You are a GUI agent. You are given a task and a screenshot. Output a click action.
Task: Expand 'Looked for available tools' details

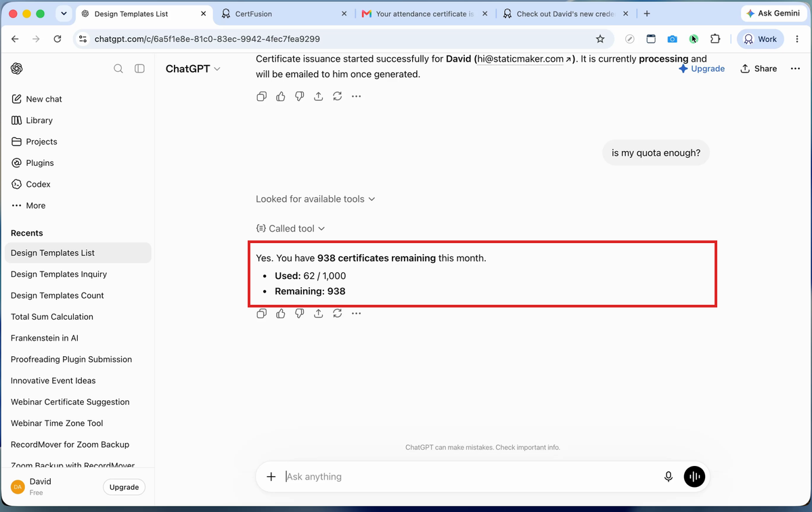pyautogui.click(x=315, y=199)
